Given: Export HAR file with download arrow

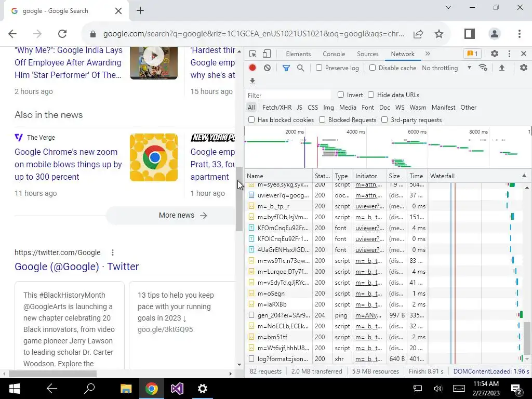Looking at the screenshot, I should tap(252, 81).
